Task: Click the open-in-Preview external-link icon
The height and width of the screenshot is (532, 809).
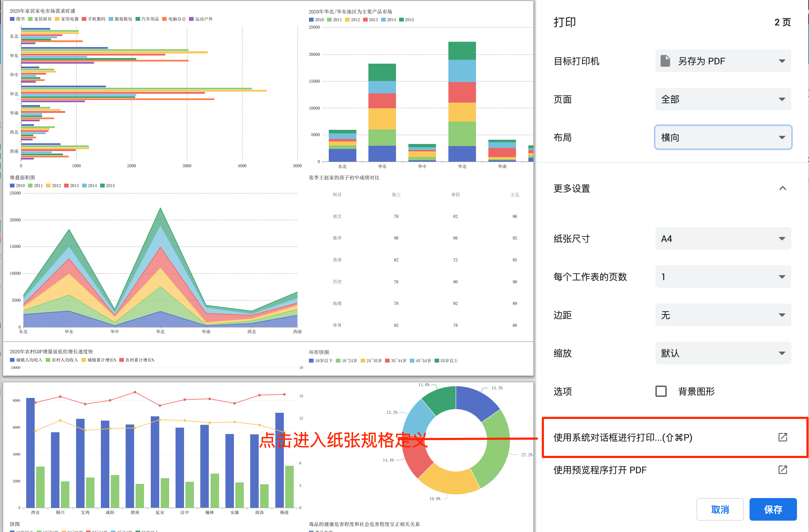Action: (x=782, y=470)
